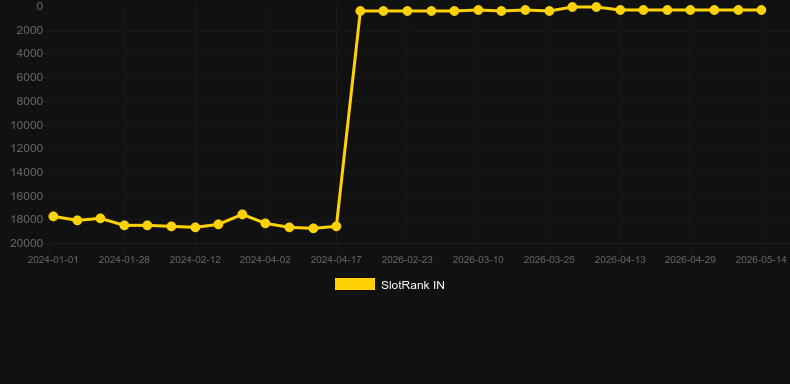Click the 10000 value on the y-axis
The height and width of the screenshot is (384, 790).
[x=27, y=125]
